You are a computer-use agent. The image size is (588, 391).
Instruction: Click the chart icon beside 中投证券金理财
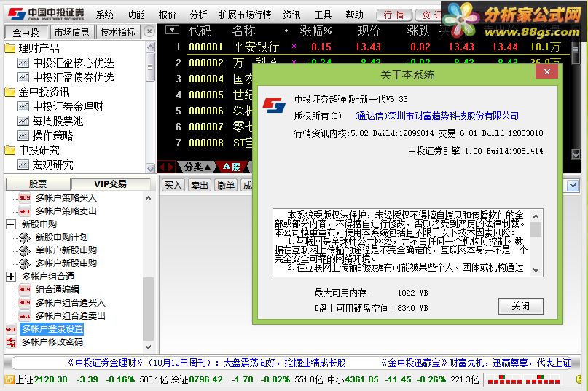(x=23, y=107)
